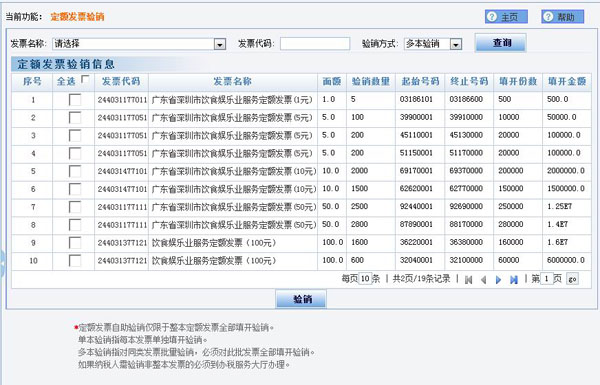This screenshot has height=385, width=600.
Task: Toggle the 全选 select-all checkbox
Action: tap(85, 80)
